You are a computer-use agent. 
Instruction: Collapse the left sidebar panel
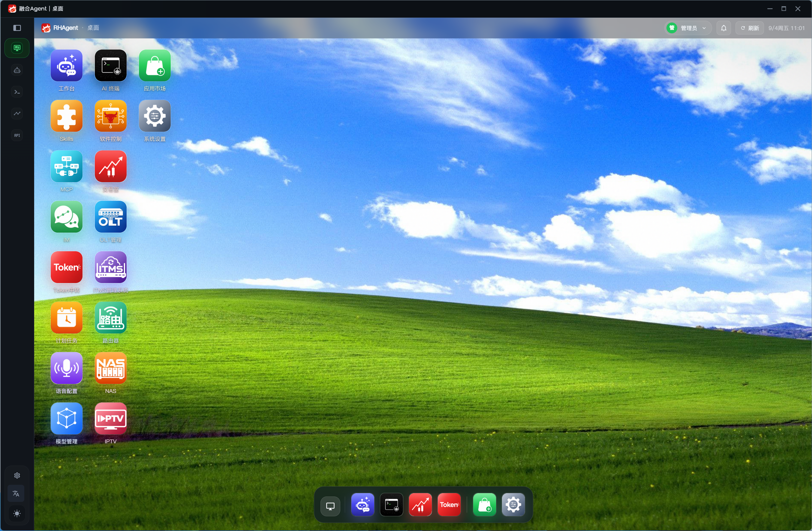pyautogui.click(x=17, y=28)
